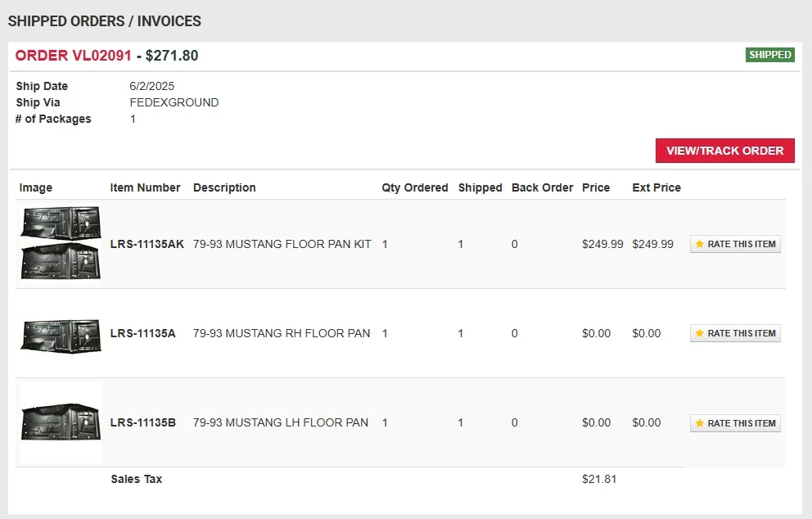This screenshot has height=519, width=812.
Task: Open the RH floor pan thumbnail
Action: click(x=61, y=336)
